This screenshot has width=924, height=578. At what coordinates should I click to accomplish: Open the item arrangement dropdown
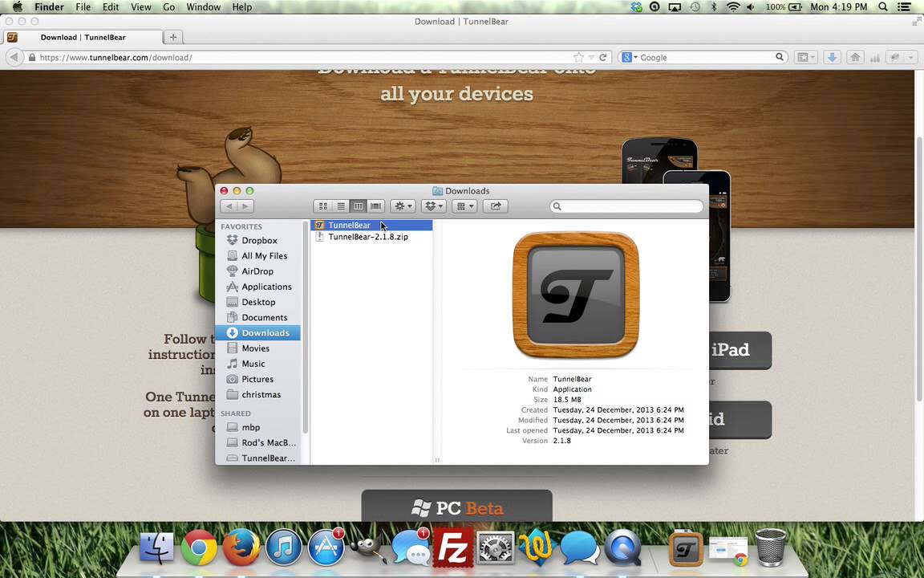tap(464, 206)
